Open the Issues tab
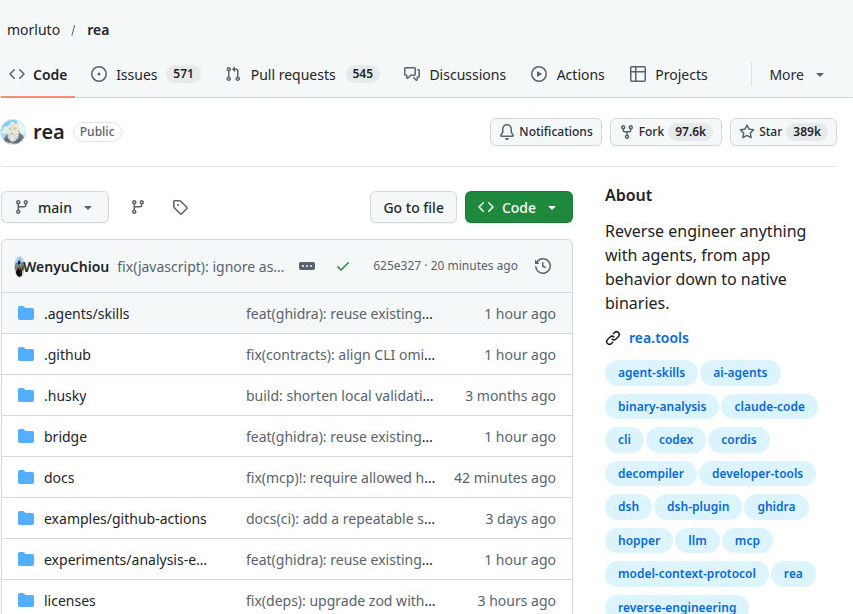 coord(145,75)
